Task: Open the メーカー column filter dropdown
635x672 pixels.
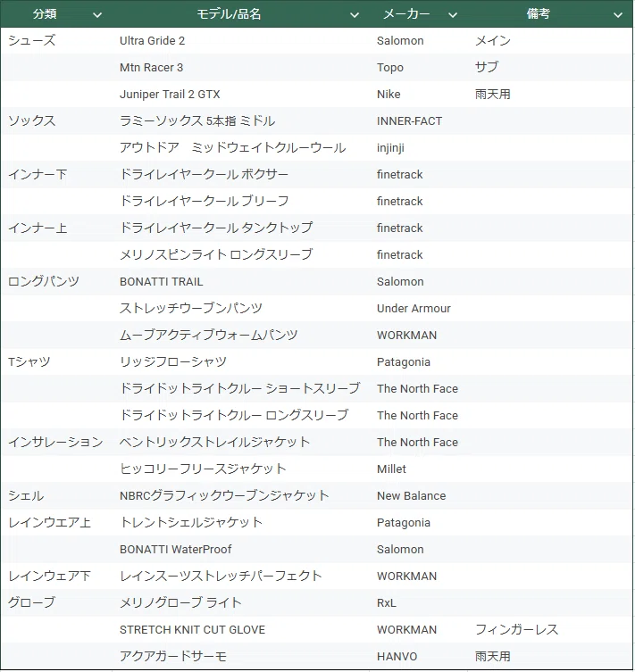Action: (453, 15)
